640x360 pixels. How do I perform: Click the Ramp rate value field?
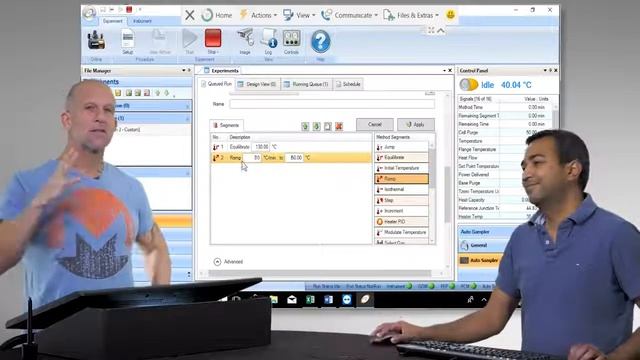[253, 158]
